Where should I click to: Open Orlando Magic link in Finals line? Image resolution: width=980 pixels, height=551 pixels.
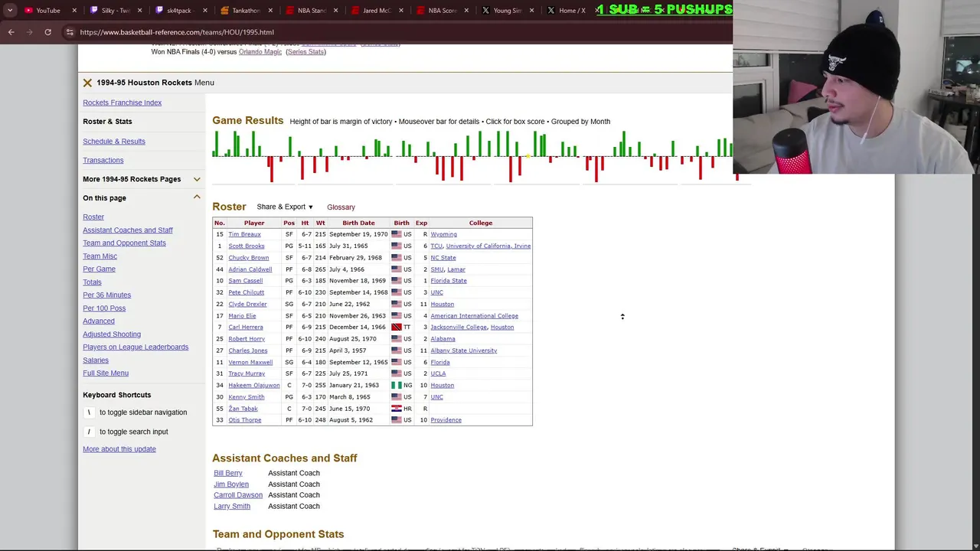tap(260, 52)
